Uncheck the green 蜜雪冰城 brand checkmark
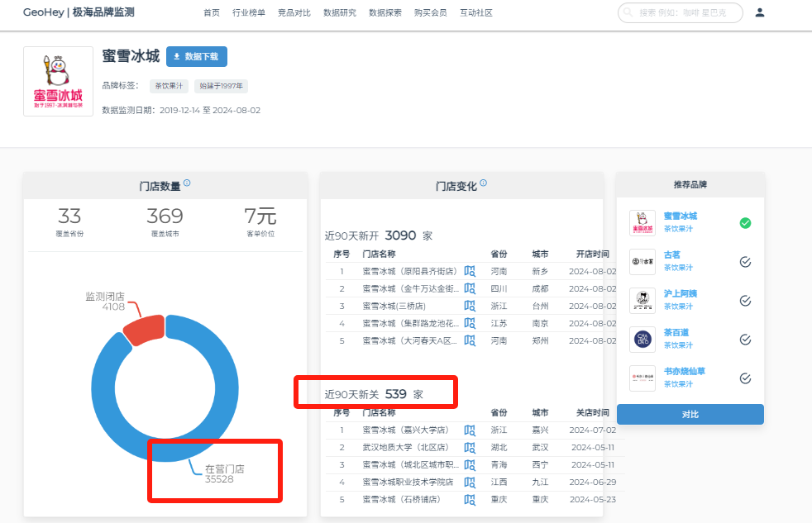This screenshot has height=523, width=812. [x=745, y=223]
